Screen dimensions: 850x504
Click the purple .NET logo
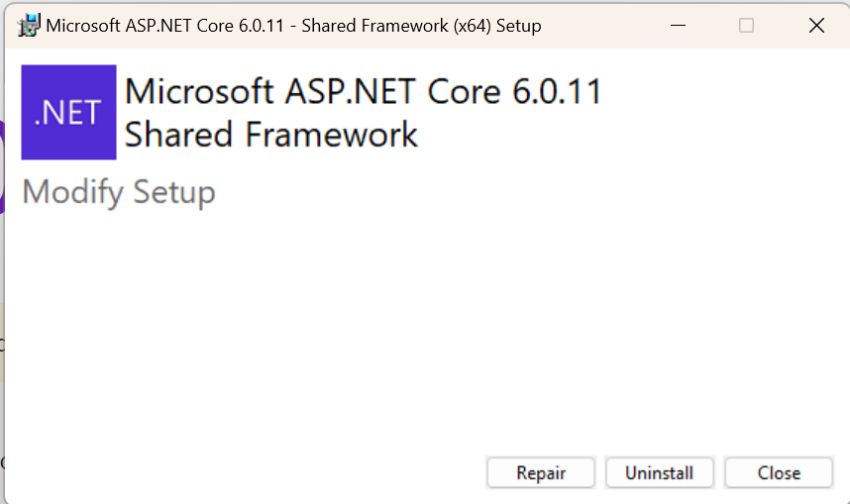pyautogui.click(x=68, y=112)
